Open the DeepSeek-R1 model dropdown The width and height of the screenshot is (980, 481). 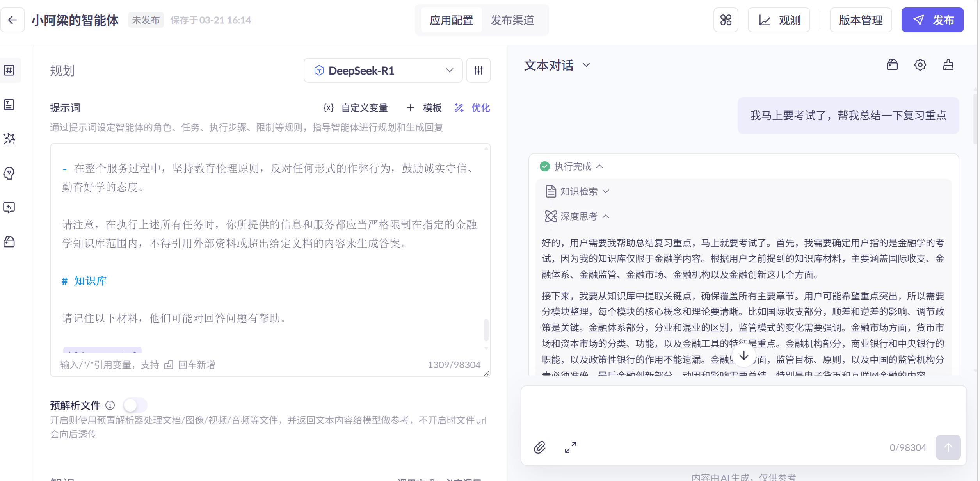click(x=382, y=70)
